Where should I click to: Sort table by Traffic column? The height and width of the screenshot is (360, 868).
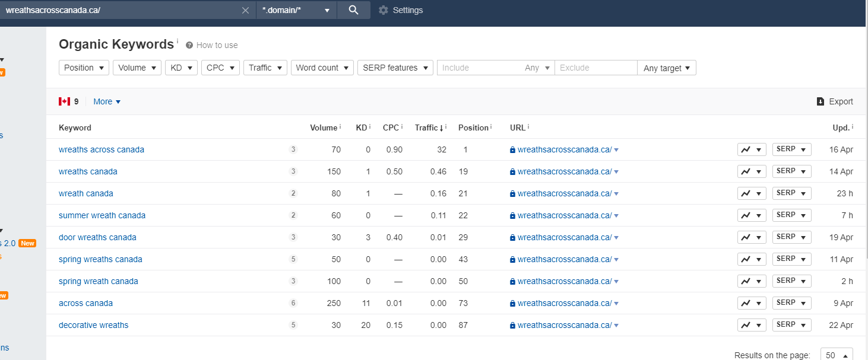click(430, 128)
